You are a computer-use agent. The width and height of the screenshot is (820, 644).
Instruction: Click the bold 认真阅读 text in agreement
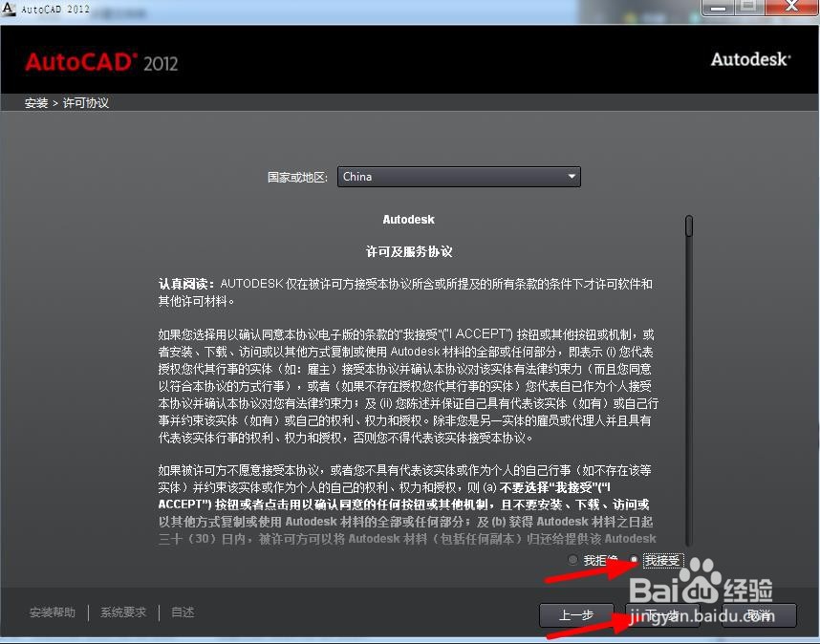tap(185, 284)
